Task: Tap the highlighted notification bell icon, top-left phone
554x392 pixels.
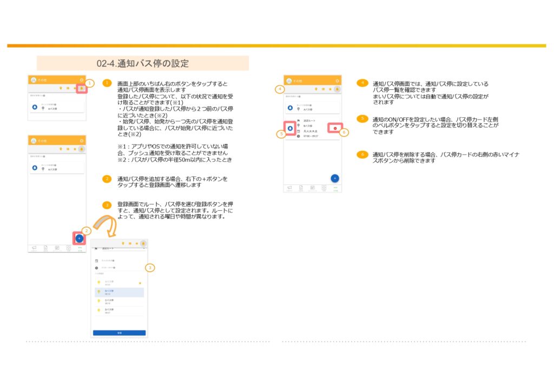Action: 81,88
